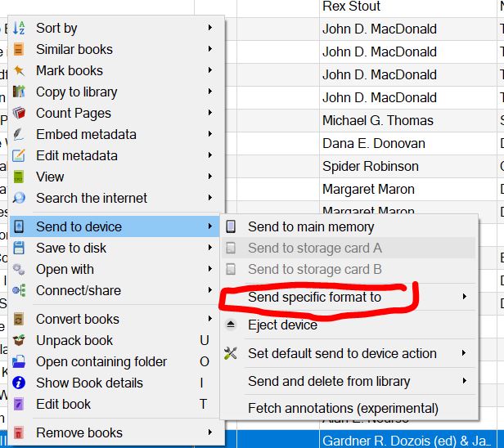
Task: Click the Send to main memory device icon
Action: [x=232, y=226]
